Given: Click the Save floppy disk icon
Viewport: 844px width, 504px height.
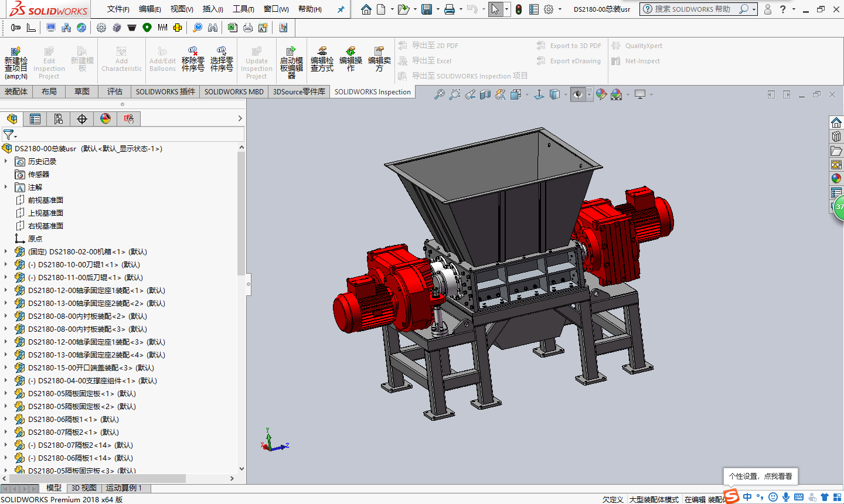Looking at the screenshot, I should tap(427, 9).
